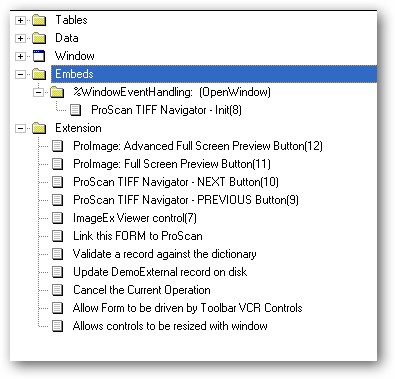Screen dimensions: 395x379
Task: Select Validate a record against the dictionary
Action: [165, 254]
